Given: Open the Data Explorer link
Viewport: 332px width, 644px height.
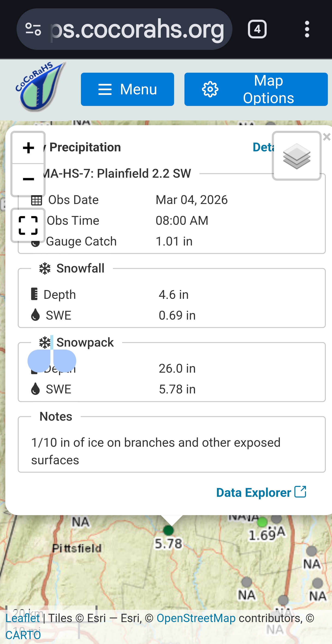Looking at the screenshot, I should pos(261,492).
